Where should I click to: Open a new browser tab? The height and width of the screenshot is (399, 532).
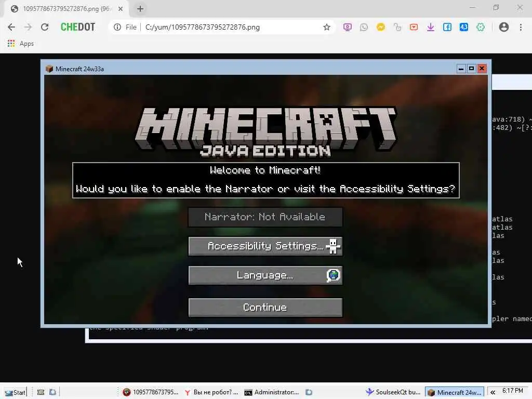140,9
